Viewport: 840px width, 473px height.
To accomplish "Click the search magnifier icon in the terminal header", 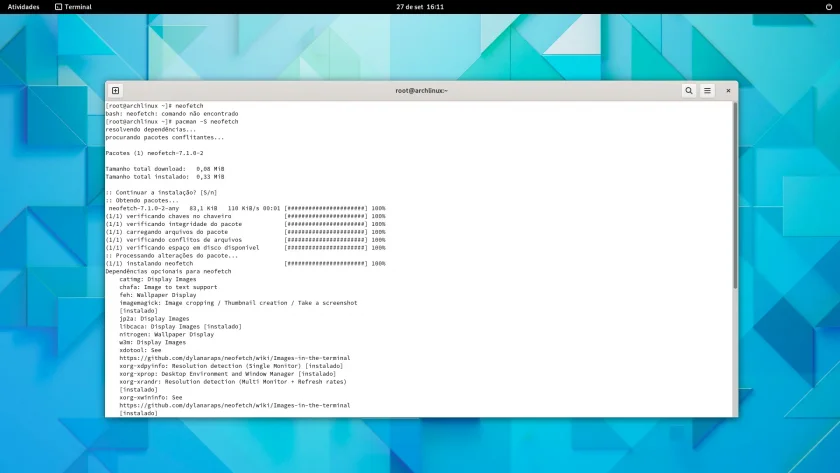I will [x=688, y=91].
